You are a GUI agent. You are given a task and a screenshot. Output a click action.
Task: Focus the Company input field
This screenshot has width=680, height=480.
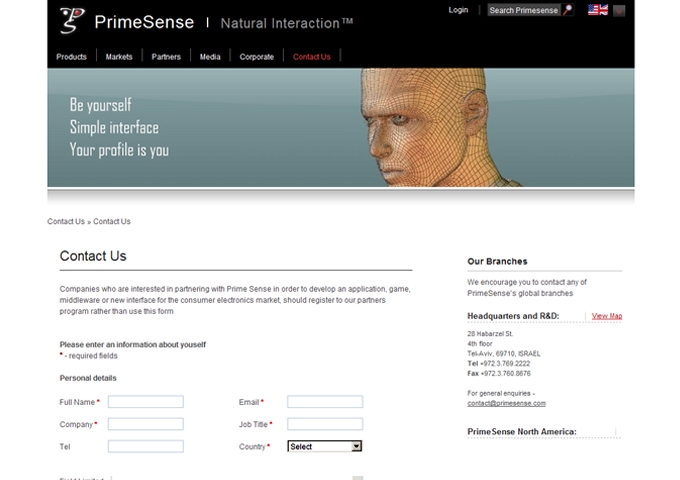[x=146, y=424]
